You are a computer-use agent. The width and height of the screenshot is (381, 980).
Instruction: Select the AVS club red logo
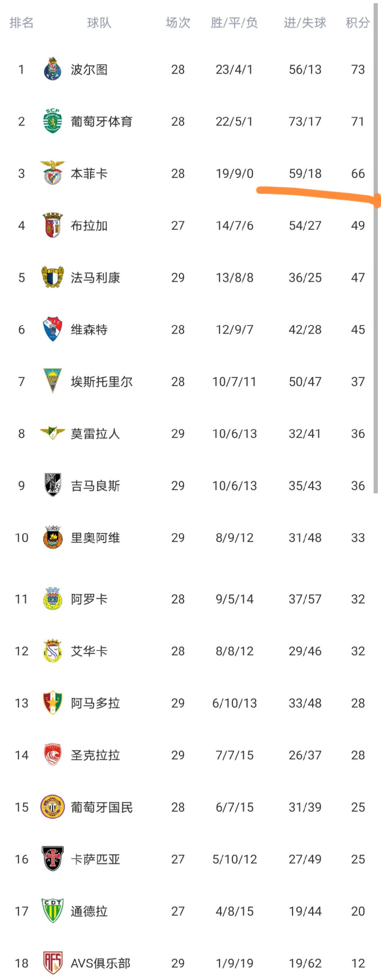[52, 963]
